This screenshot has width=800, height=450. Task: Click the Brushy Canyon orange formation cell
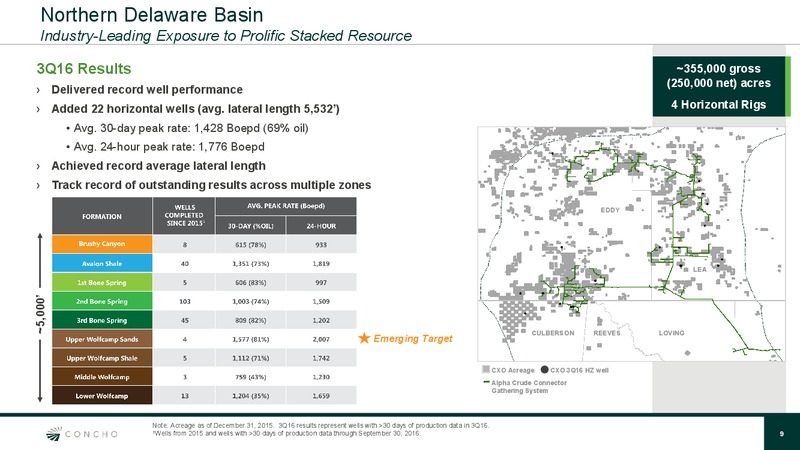click(102, 244)
